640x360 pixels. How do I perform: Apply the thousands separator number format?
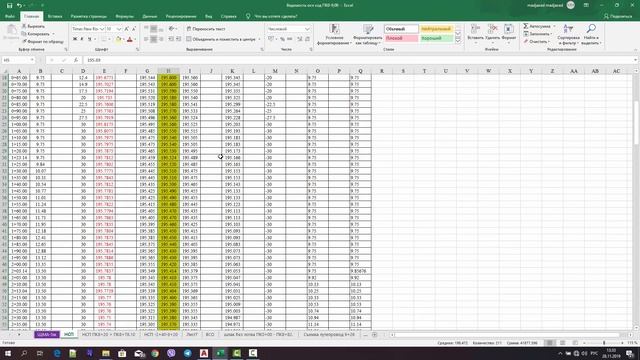289,39
